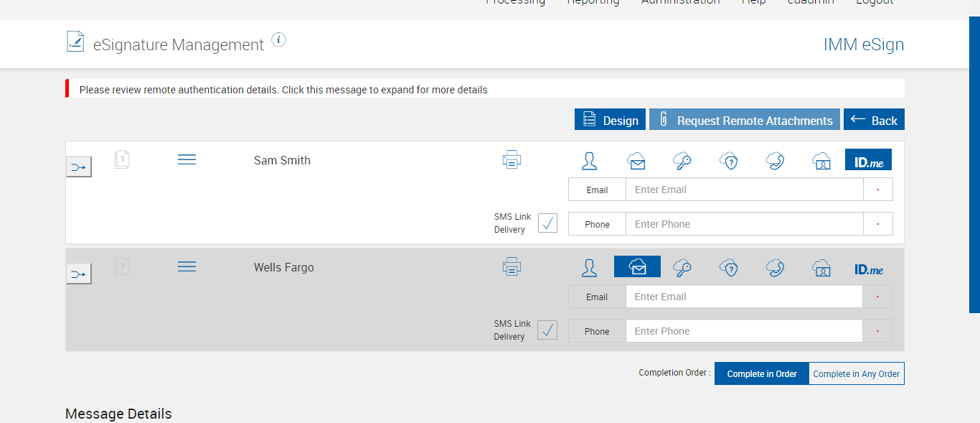Screen dimensions: 980x423
Task: Click the arrow button left of Sam Smith
Action: point(79,167)
